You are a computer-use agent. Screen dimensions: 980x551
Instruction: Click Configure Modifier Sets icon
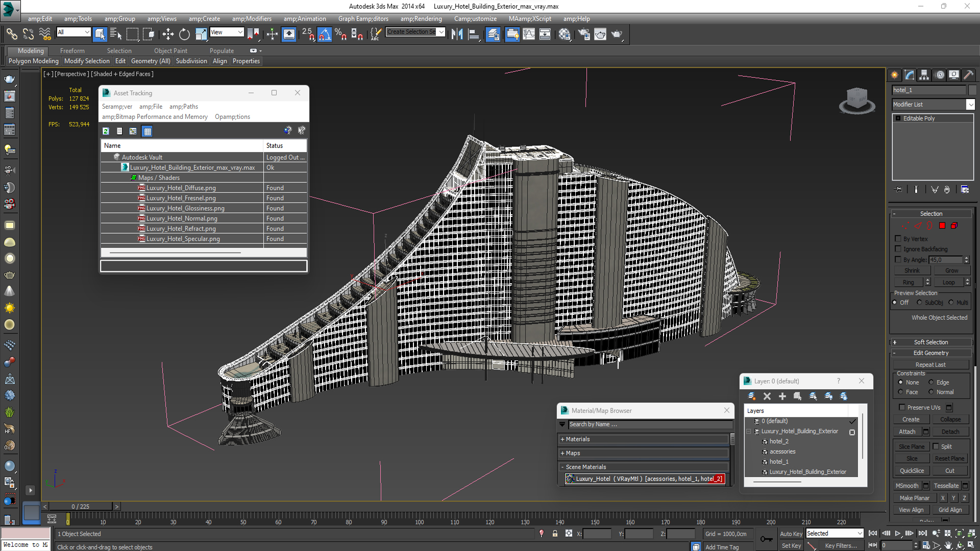(965, 189)
